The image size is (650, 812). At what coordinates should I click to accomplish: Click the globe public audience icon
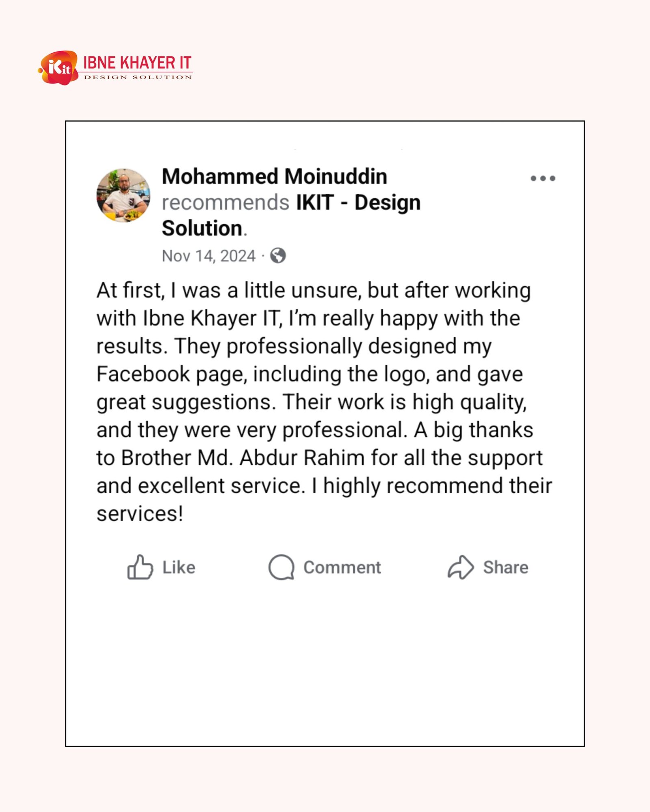(278, 256)
